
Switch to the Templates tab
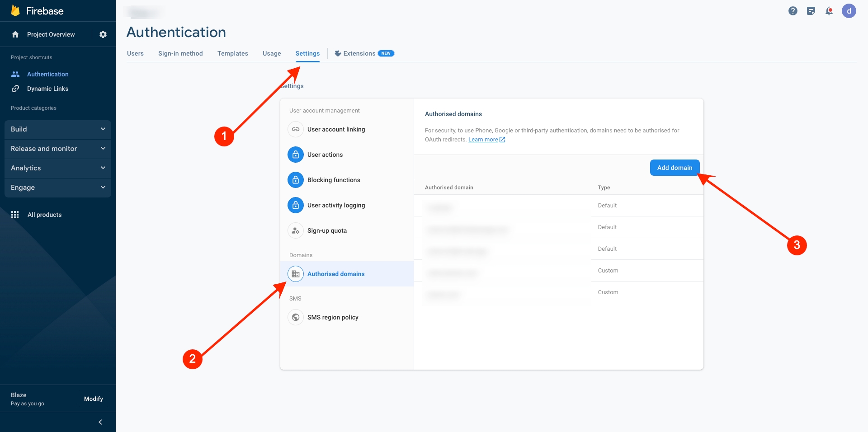tap(232, 53)
